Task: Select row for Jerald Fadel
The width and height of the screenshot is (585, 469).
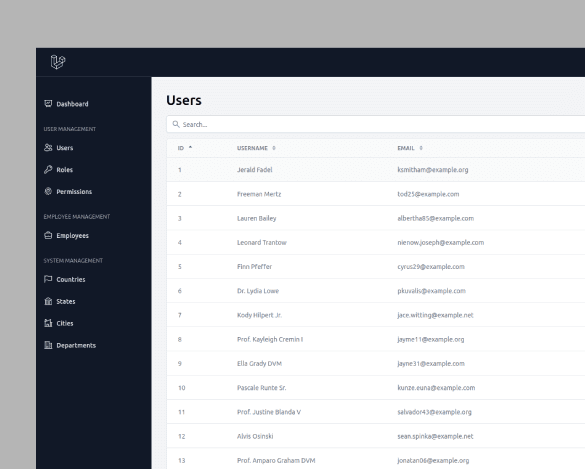Action: pos(376,170)
